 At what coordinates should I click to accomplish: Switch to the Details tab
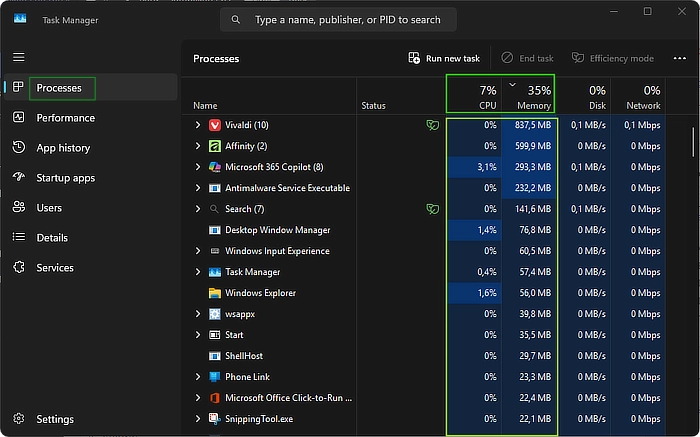[91, 237]
